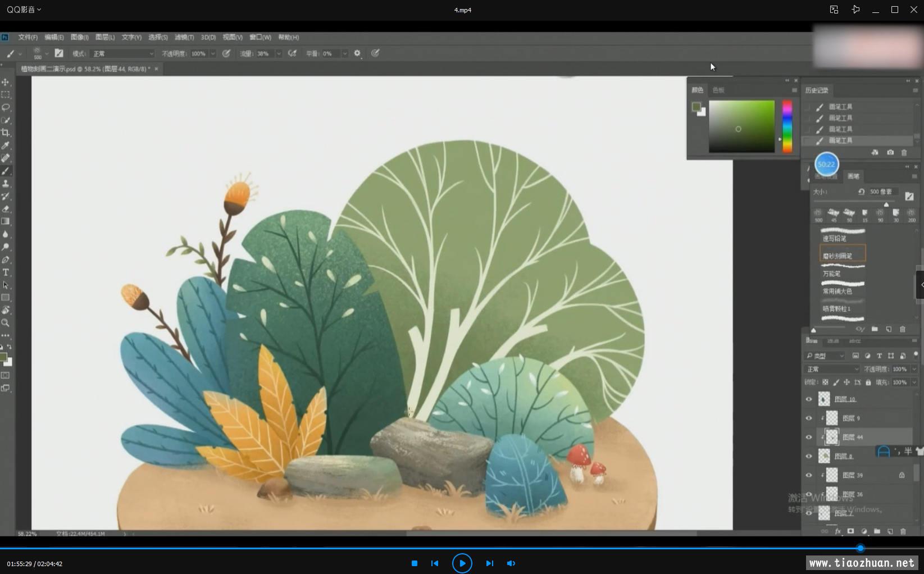The image size is (924, 574).
Task: Open the brush blend mode 正常 dropdown
Action: point(122,53)
